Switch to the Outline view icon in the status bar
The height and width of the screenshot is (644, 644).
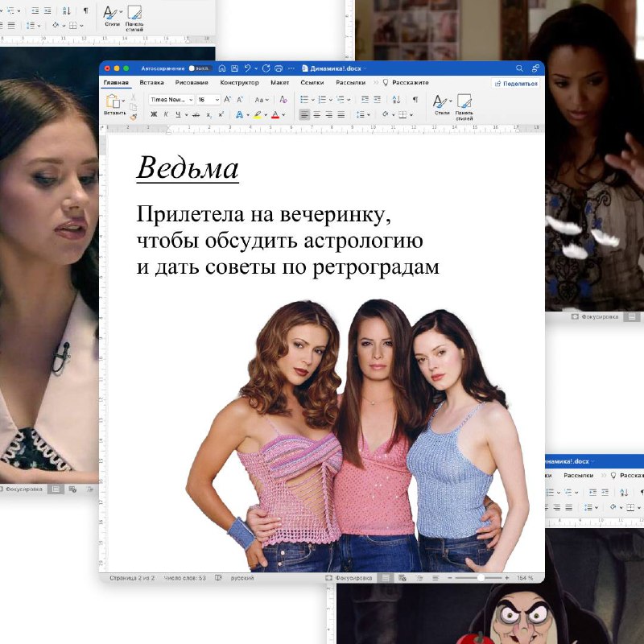coord(419,578)
